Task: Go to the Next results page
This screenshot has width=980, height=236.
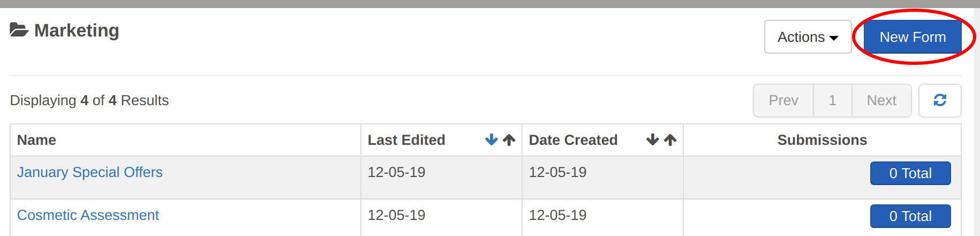Action: 881,100
